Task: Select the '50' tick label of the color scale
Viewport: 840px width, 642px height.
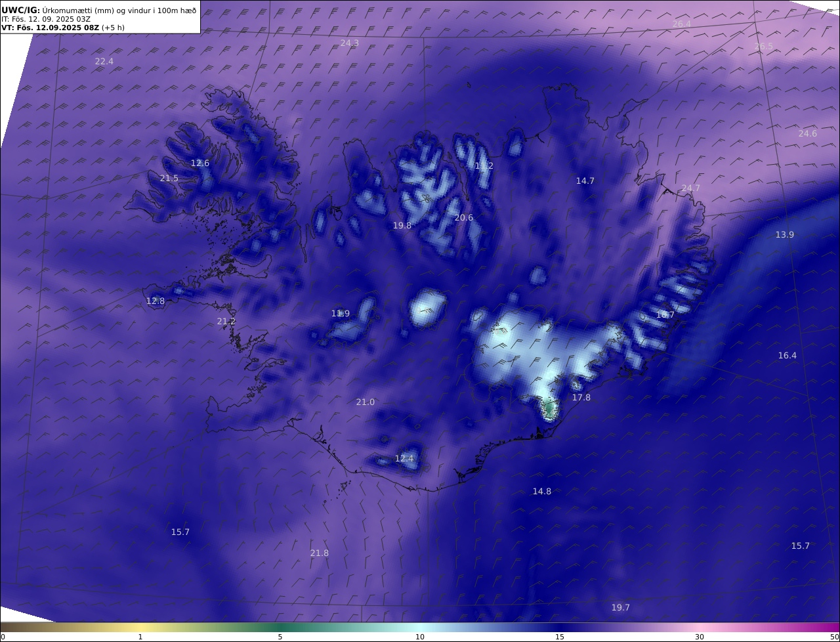Action: pyautogui.click(x=835, y=637)
